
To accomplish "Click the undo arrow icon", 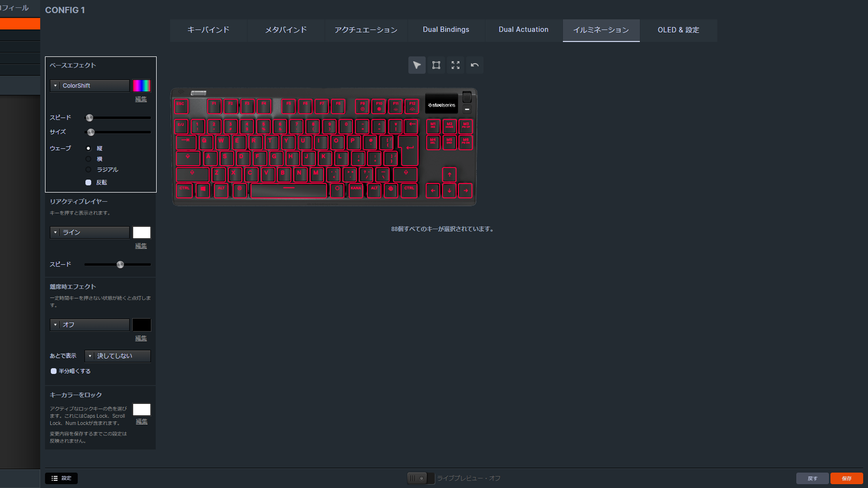I will tap(475, 65).
